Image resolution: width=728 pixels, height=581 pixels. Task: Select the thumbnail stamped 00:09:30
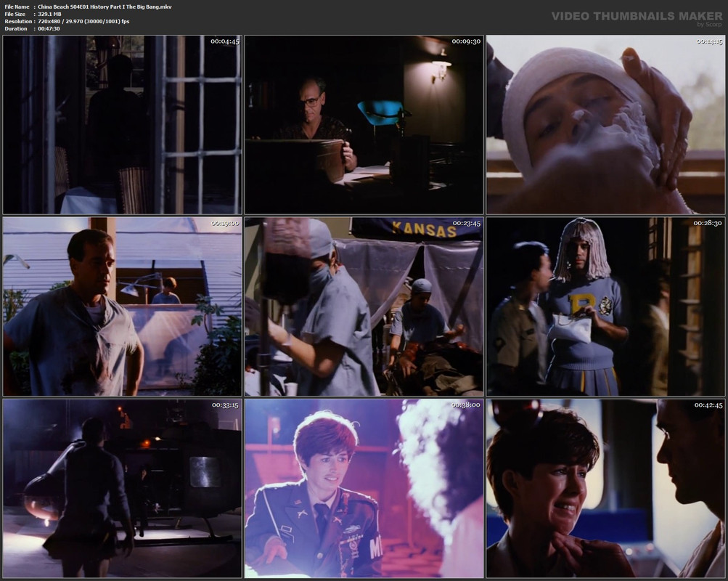click(x=364, y=124)
